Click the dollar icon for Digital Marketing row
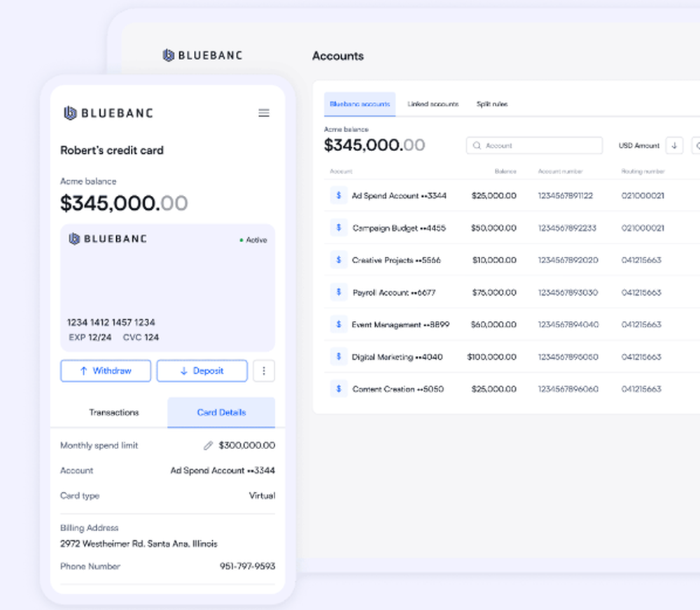The height and width of the screenshot is (610, 700). [338, 357]
